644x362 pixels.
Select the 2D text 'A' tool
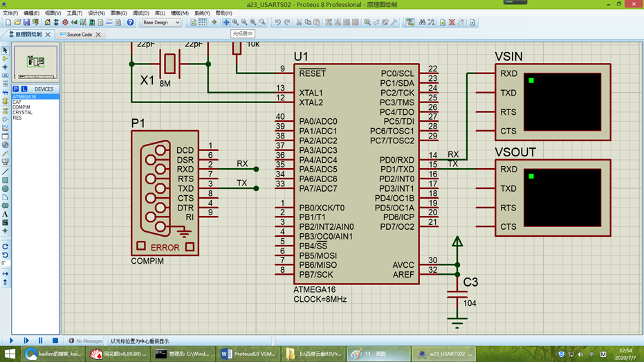click(x=5, y=214)
